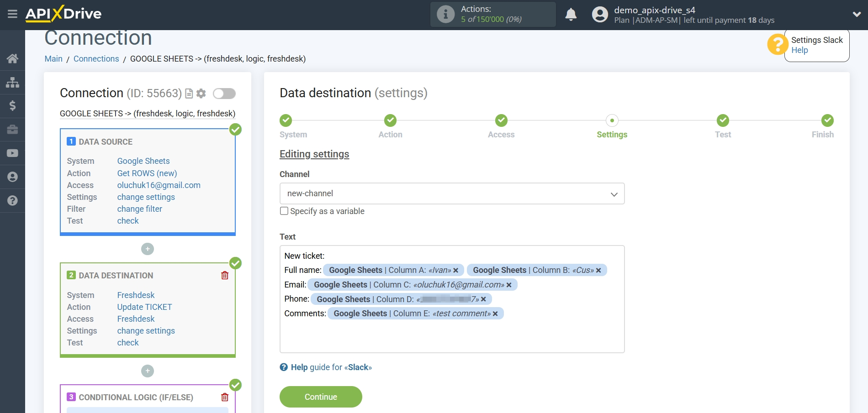This screenshot has width=868, height=413.
Task: Remove the Column B Cus tag
Action: [x=598, y=270]
